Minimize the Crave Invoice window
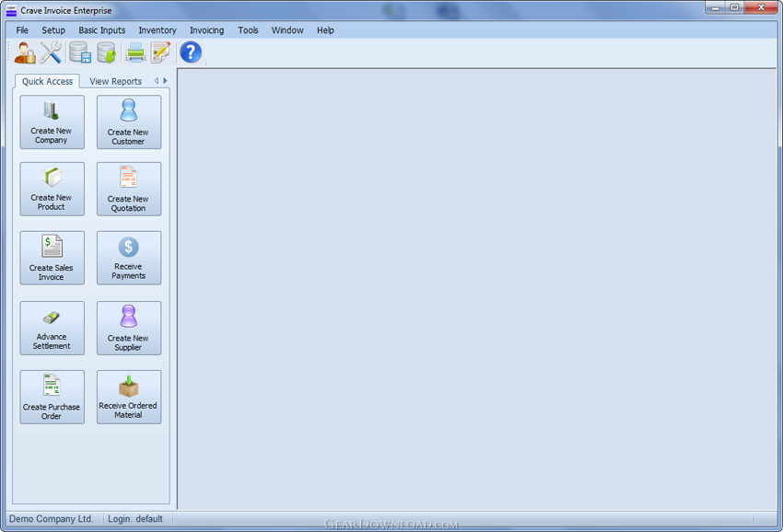 (x=715, y=7)
